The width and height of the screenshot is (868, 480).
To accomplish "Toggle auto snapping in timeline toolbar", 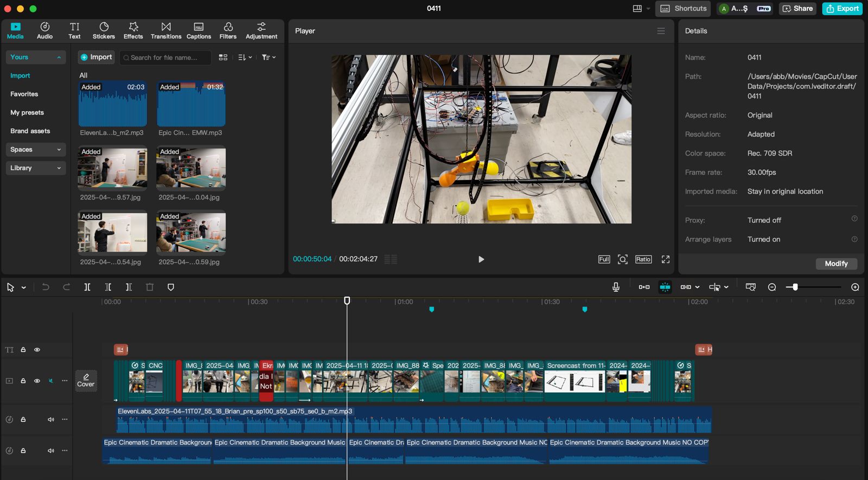I will pyautogui.click(x=665, y=287).
